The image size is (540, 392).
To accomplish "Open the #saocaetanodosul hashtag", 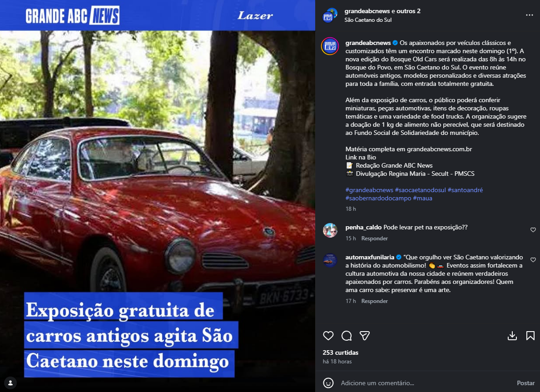I will 420,190.
